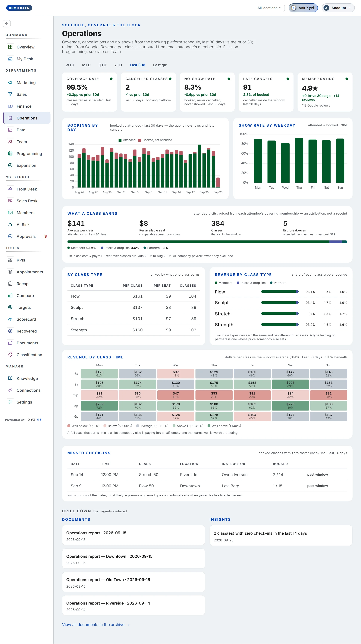Click the DEMO DATA badge
Image resolution: width=361 pixels, height=644 pixels.
tap(19, 8)
